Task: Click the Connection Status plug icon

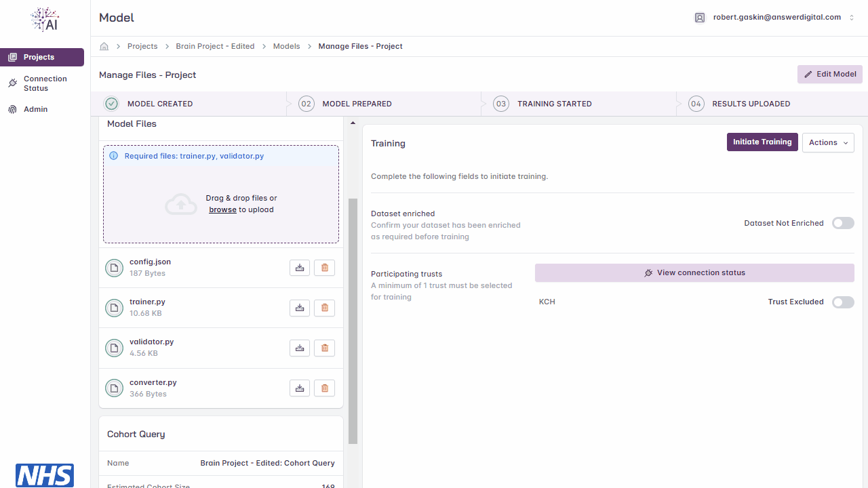Action: 12,83
